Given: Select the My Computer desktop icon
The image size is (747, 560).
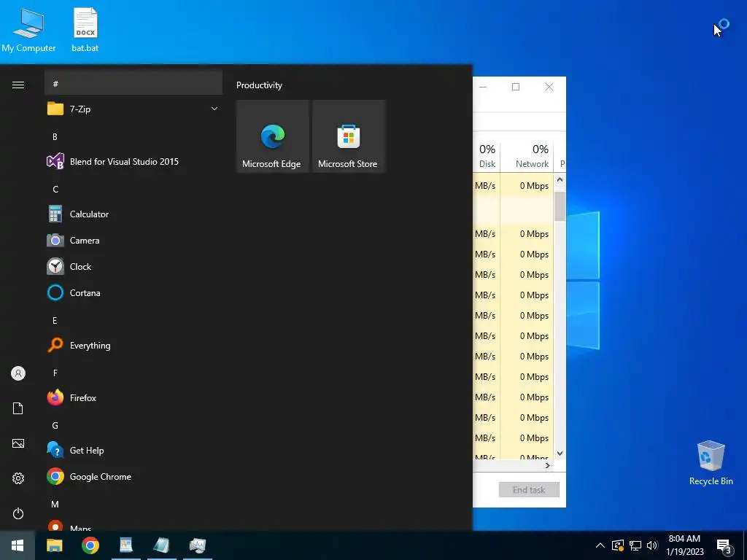Looking at the screenshot, I should coord(28,30).
